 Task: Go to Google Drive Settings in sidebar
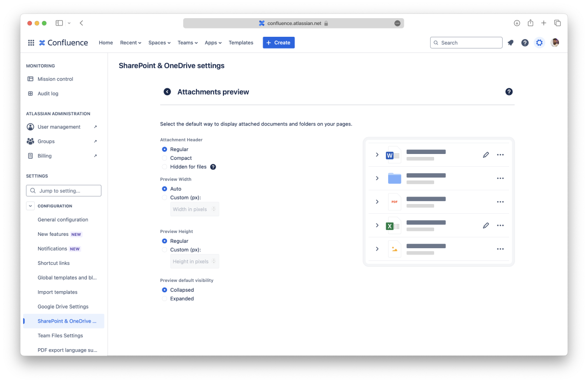63,306
